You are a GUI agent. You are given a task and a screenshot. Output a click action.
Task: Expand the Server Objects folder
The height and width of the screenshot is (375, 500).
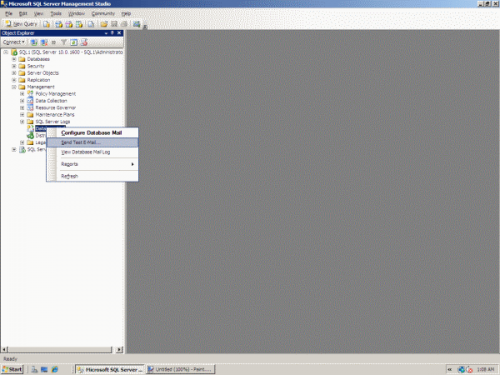14,73
